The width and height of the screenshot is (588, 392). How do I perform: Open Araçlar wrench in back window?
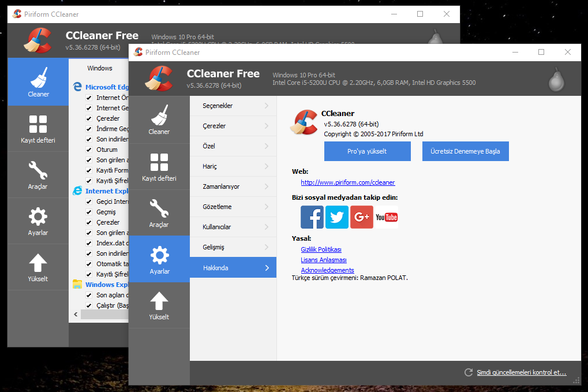[x=38, y=175]
